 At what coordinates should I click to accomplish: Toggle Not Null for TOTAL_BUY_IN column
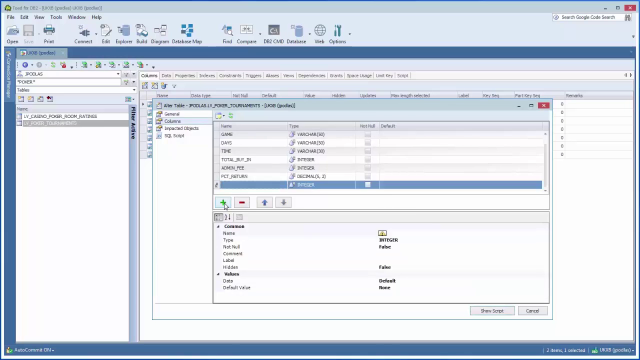pos(368,160)
